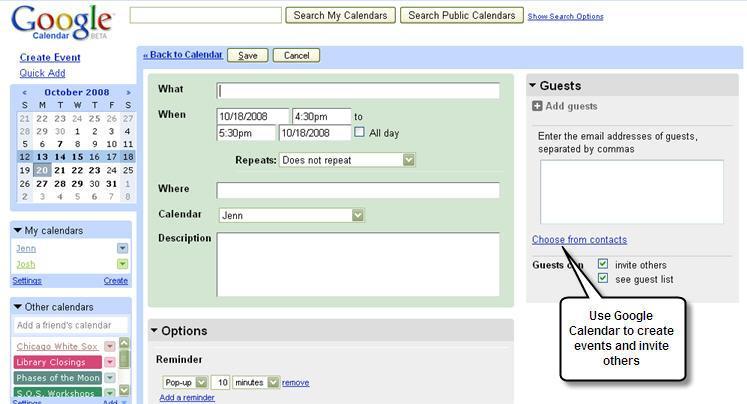This screenshot has height=404, width=747.
Task: Select Phases of the Moon calendar
Action: pos(57,378)
